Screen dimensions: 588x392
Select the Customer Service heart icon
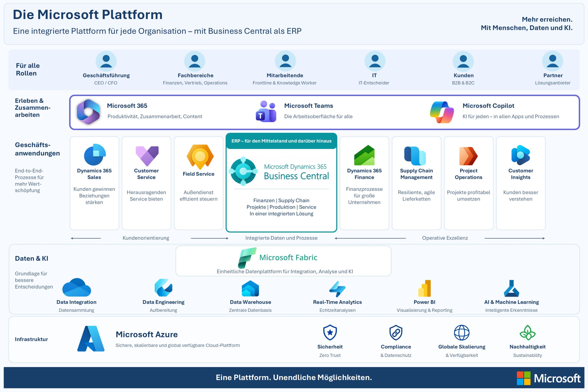pos(147,156)
